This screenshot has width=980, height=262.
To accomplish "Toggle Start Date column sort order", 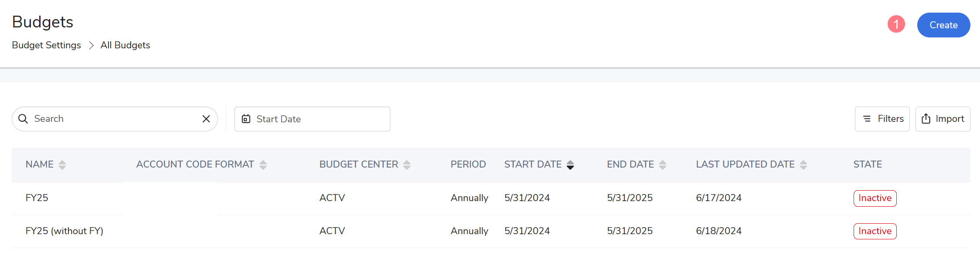I will pos(570,165).
